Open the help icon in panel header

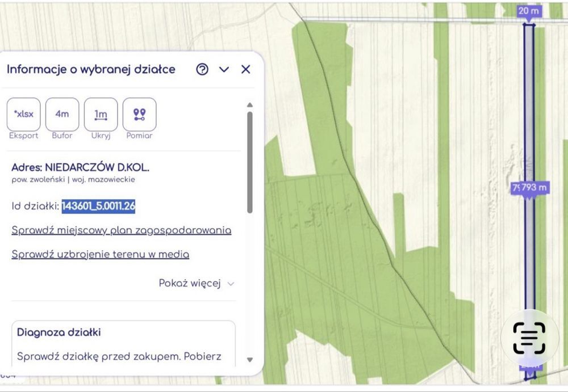[202, 69]
